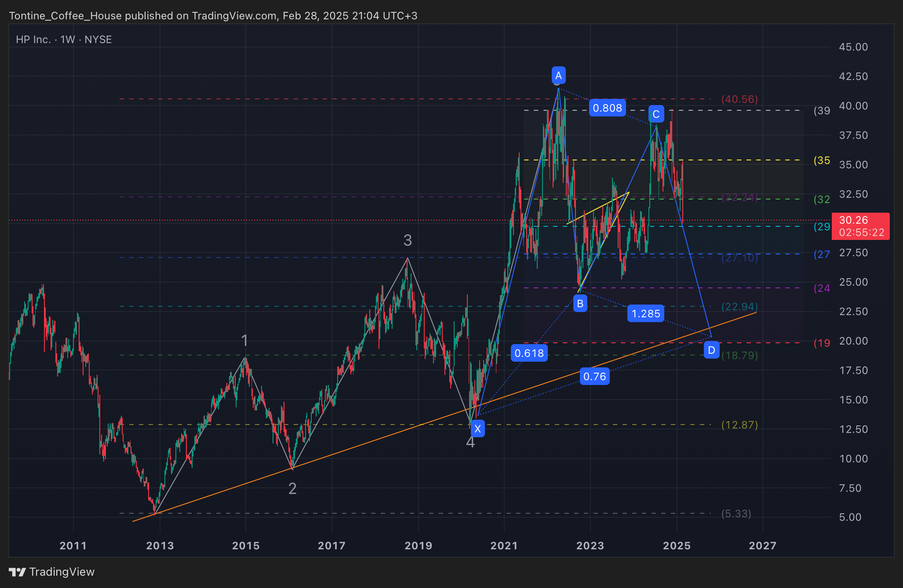Image resolution: width=903 pixels, height=588 pixels.
Task: Select the blue point C marker
Action: [x=656, y=114]
